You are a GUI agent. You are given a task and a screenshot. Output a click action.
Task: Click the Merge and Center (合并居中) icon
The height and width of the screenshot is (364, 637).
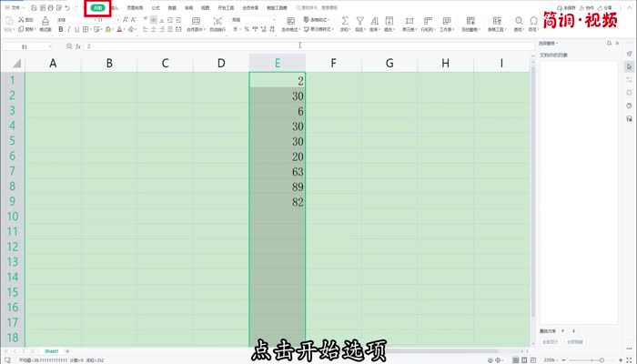pos(196,19)
